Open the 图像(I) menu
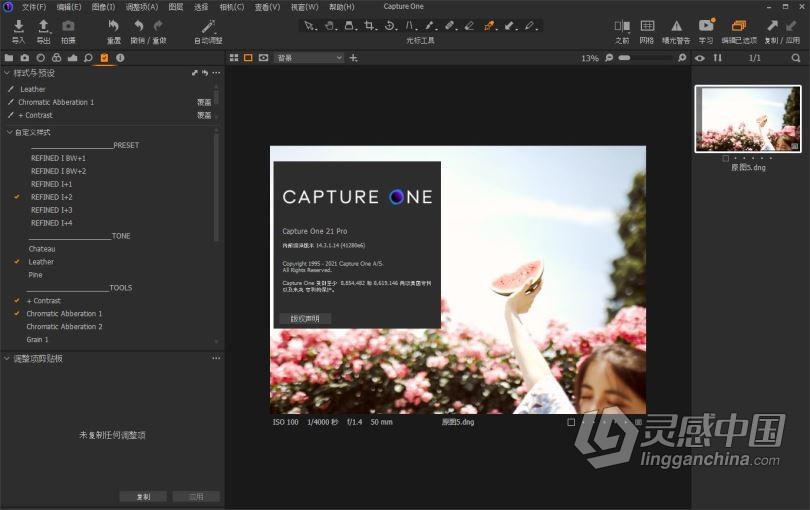 (x=103, y=7)
